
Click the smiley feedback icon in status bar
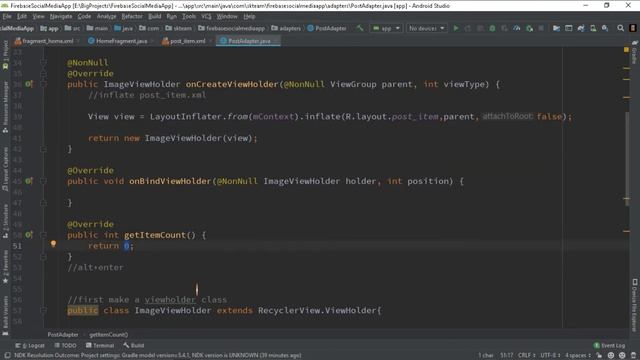point(611,356)
